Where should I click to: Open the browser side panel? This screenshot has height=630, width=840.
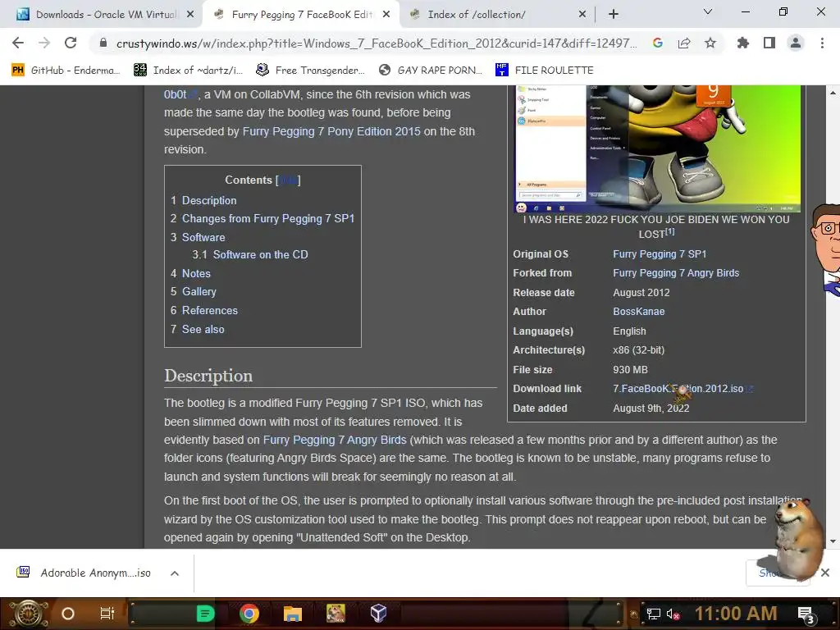point(769,43)
